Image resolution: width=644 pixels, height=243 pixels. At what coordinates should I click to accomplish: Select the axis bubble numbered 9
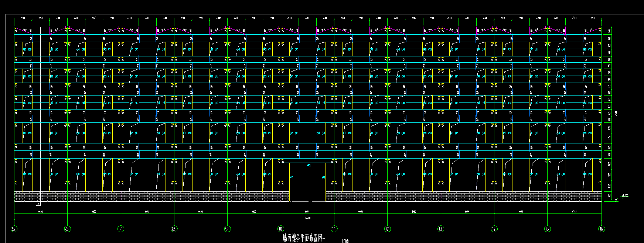point(227,229)
